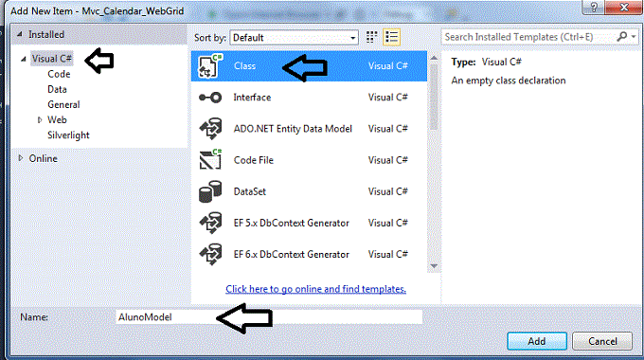644x360 pixels.
Task: Collapse the Installed section
Action: (x=19, y=34)
